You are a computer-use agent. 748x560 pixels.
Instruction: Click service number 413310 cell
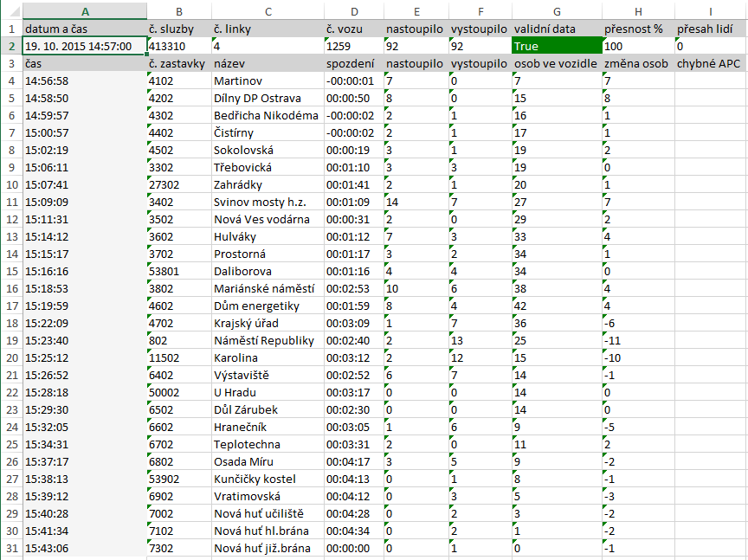179,46
